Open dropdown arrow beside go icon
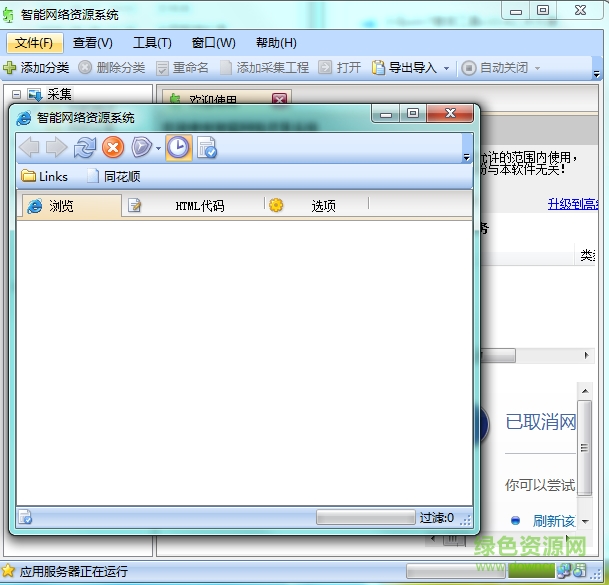The height and width of the screenshot is (585, 609). pos(158,148)
